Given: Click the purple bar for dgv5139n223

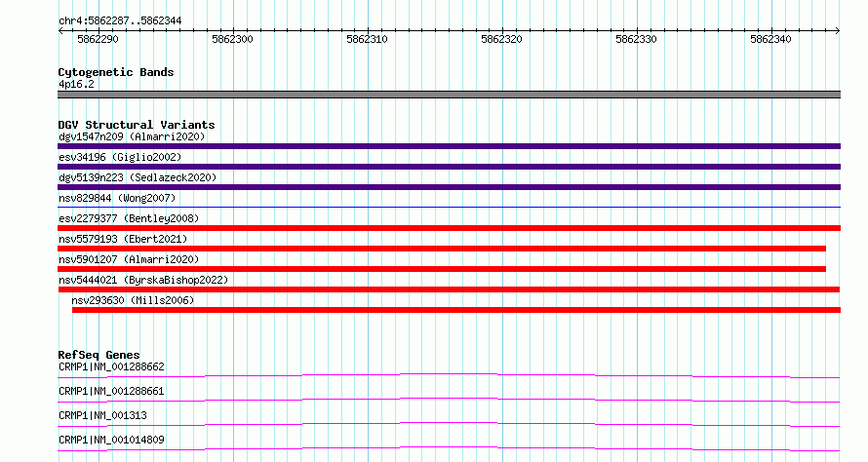Looking at the screenshot, I should (449, 187).
